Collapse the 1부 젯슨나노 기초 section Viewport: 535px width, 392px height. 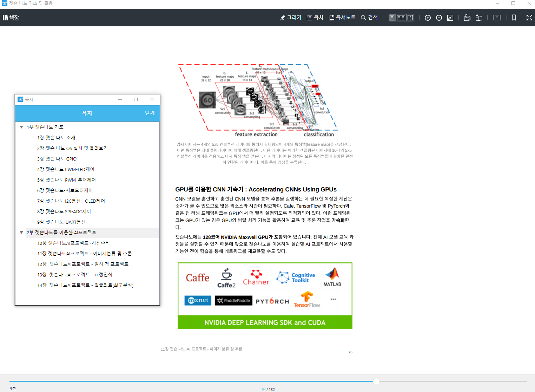[21, 127]
